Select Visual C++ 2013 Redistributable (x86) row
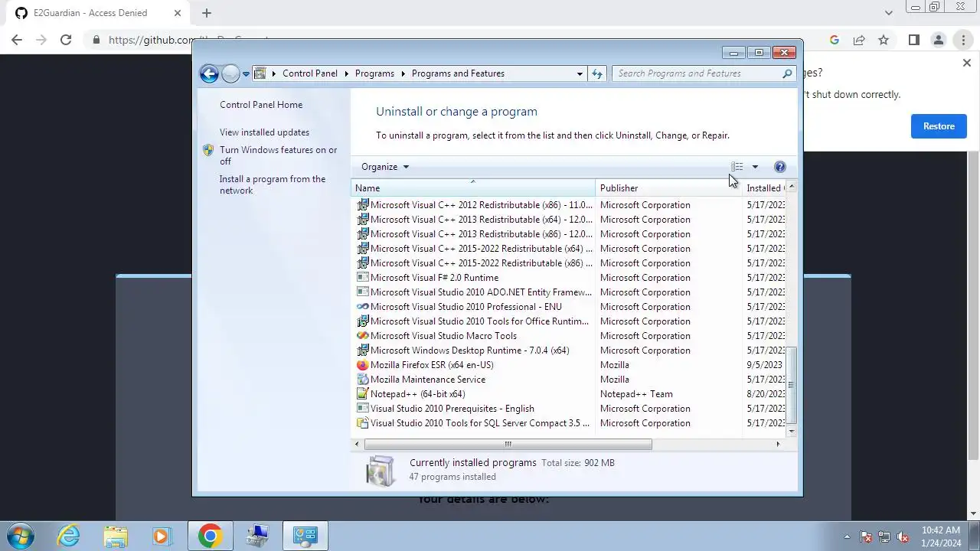The height and width of the screenshot is (551, 980). 568,234
